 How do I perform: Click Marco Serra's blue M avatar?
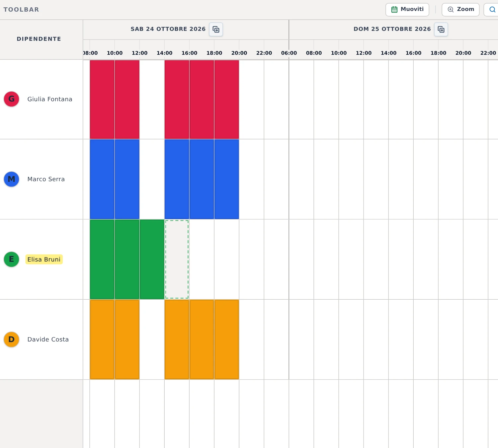point(11,179)
